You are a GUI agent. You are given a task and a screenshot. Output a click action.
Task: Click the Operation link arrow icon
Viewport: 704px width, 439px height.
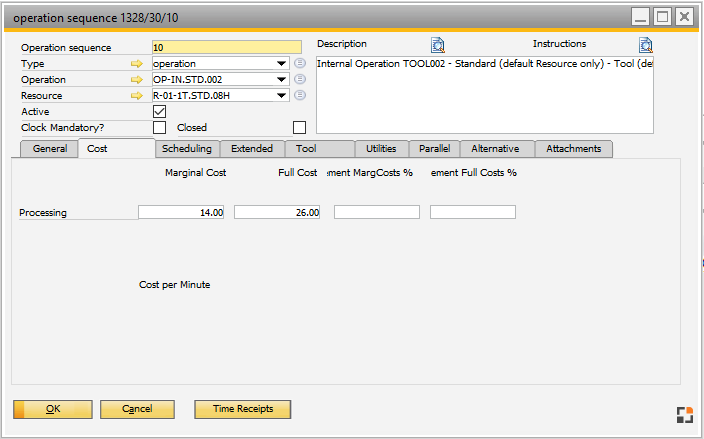(x=137, y=80)
